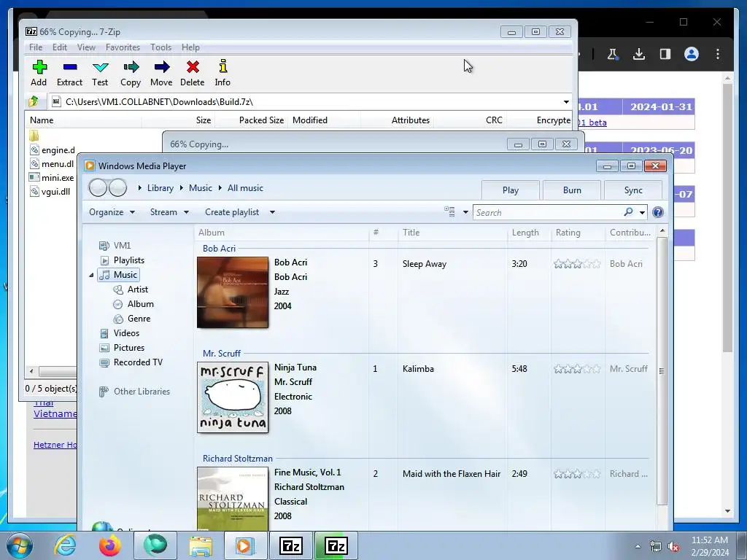Screen dimensions: 747x560
Task: Open the Play tab in Media Player
Action: coord(510,190)
